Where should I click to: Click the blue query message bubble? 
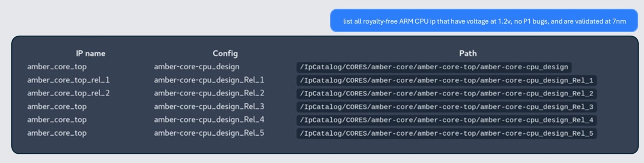coord(484,21)
